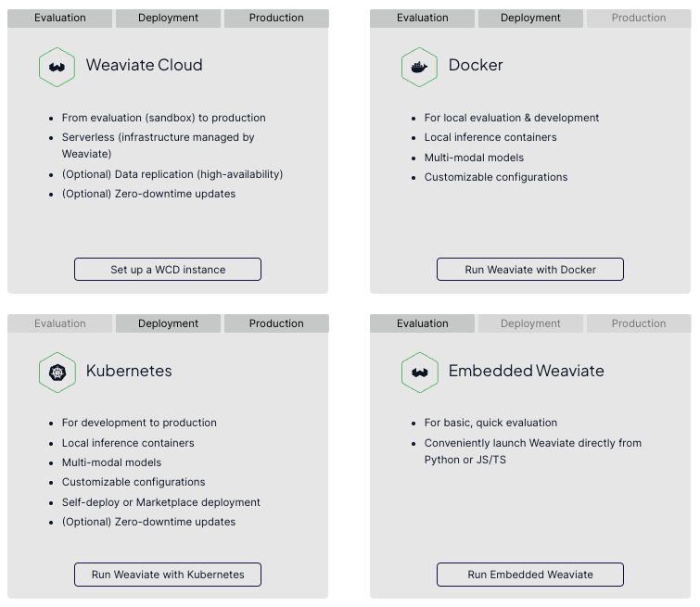Select greyed Evaluation tab on Kubernetes card
This screenshot has width=700, height=607.
click(x=60, y=323)
